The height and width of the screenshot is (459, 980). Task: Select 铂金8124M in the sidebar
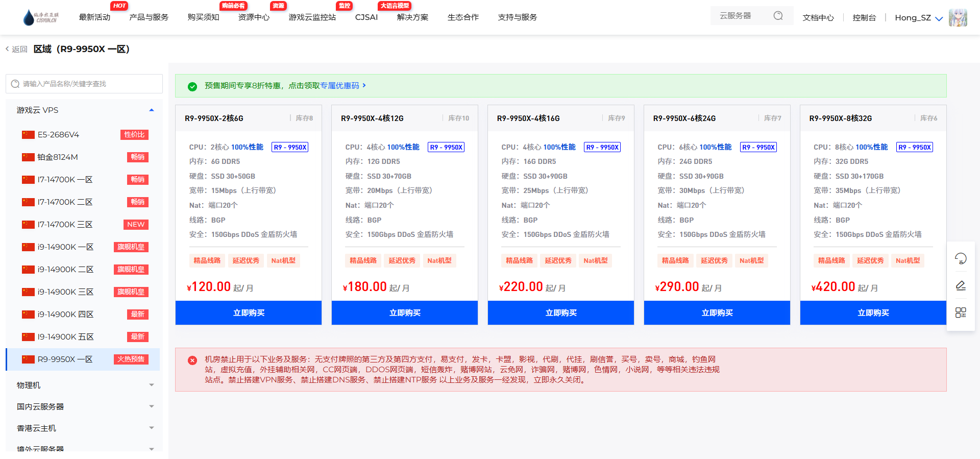(x=83, y=157)
